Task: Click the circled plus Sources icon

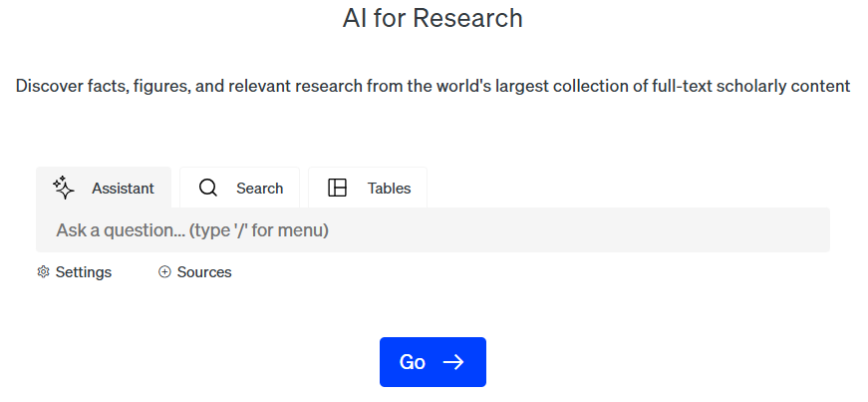Action: click(x=164, y=272)
